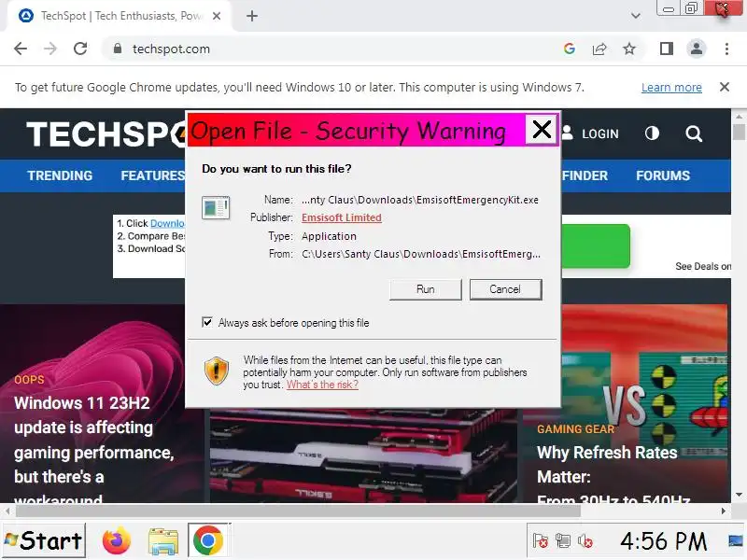This screenshot has height=560, width=747.
Task: Open the FINDER menu item
Action: point(585,175)
